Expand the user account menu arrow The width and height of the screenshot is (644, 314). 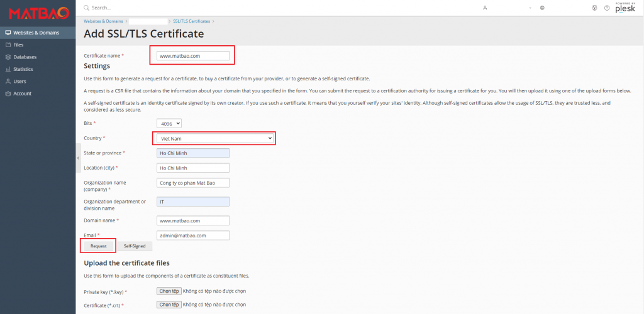pos(531,8)
